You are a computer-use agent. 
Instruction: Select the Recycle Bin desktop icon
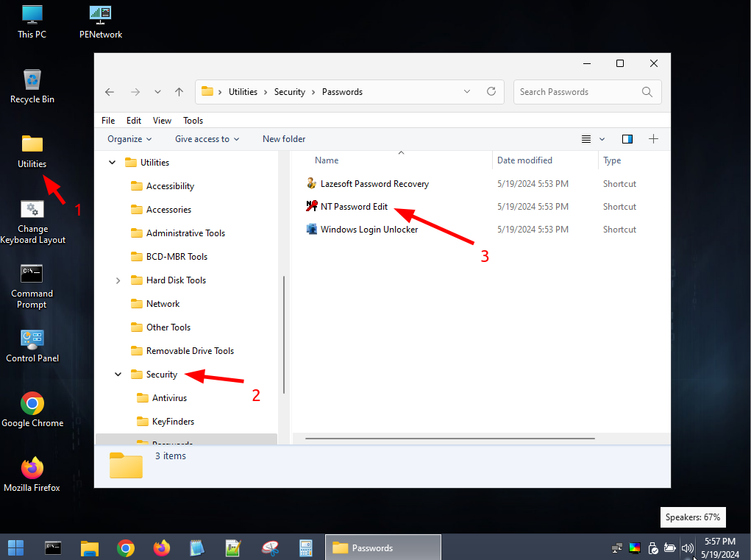point(32,87)
